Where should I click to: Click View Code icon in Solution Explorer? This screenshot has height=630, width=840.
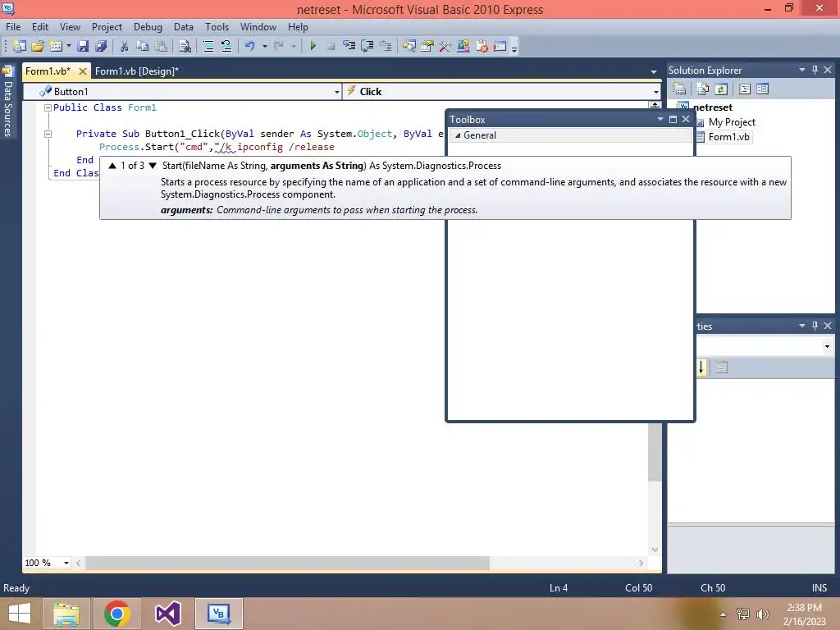click(745, 89)
